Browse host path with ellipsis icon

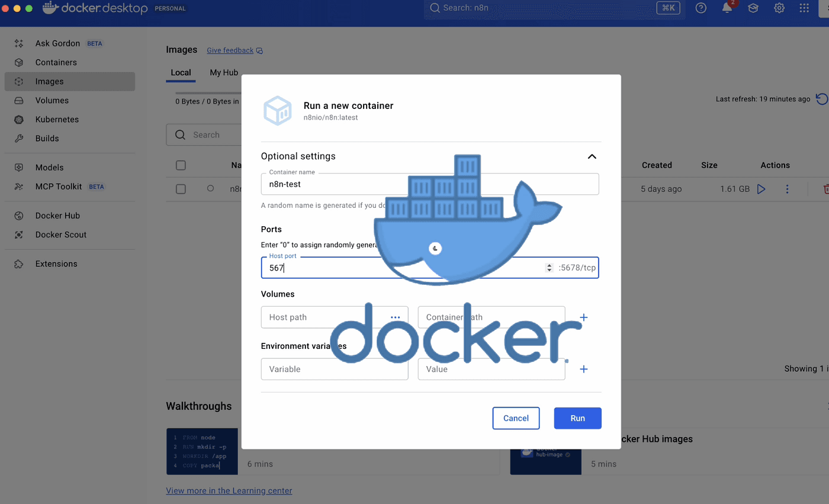click(396, 317)
